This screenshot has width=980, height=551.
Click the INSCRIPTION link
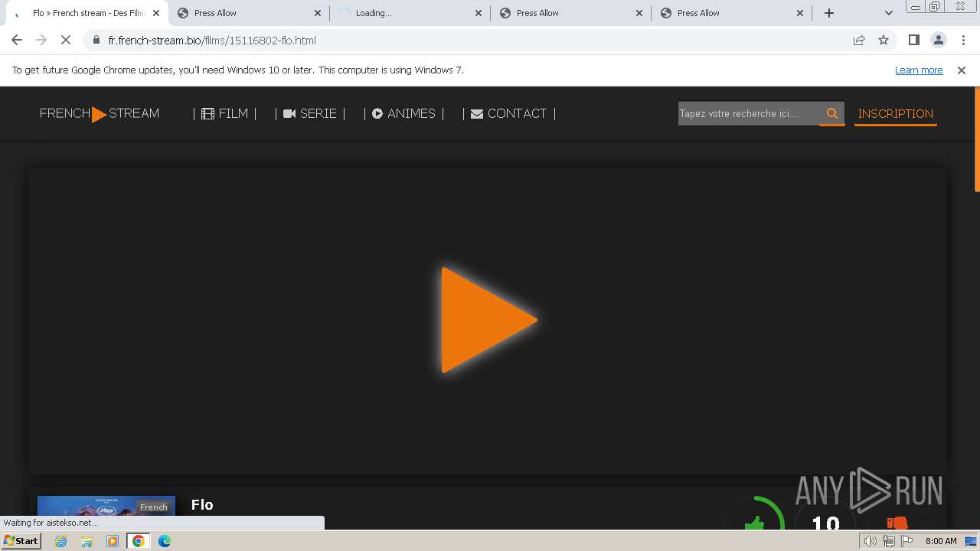coord(896,113)
